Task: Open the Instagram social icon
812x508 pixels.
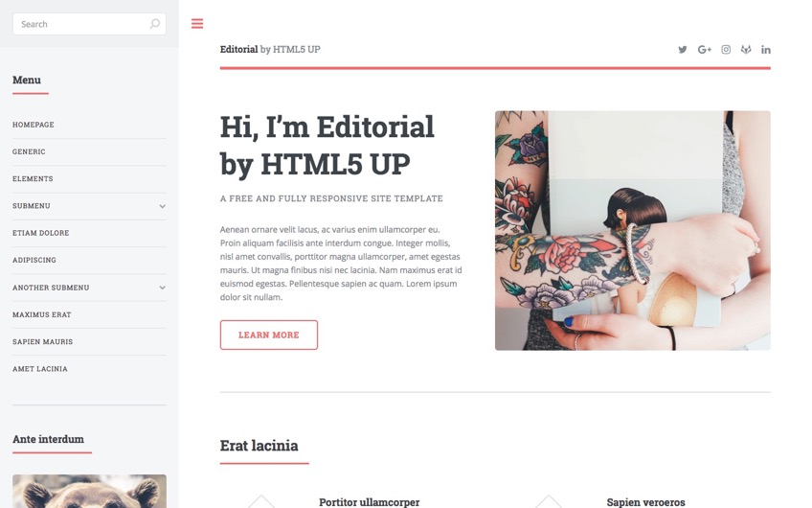Action: [x=726, y=50]
